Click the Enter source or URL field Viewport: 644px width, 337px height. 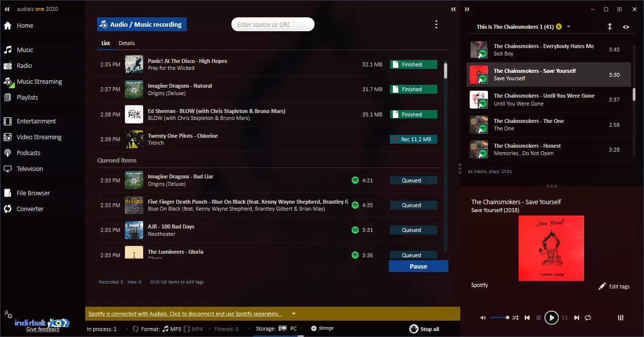pos(273,24)
